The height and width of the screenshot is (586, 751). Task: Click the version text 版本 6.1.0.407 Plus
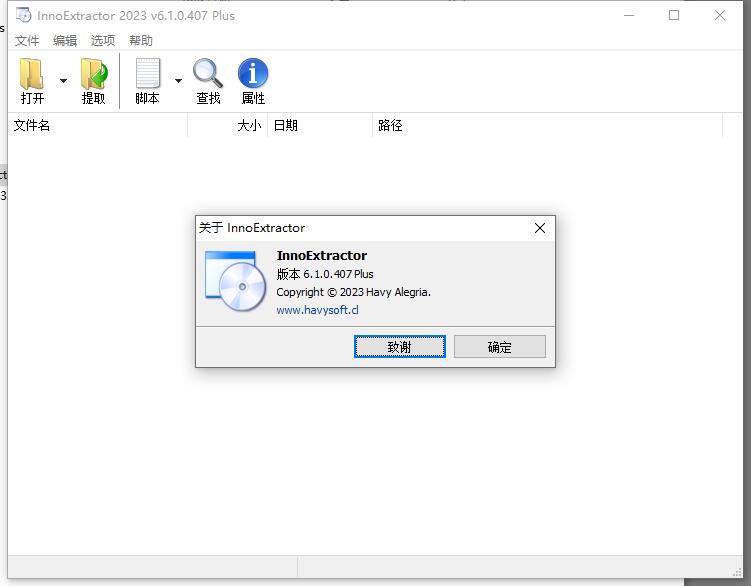(325, 274)
